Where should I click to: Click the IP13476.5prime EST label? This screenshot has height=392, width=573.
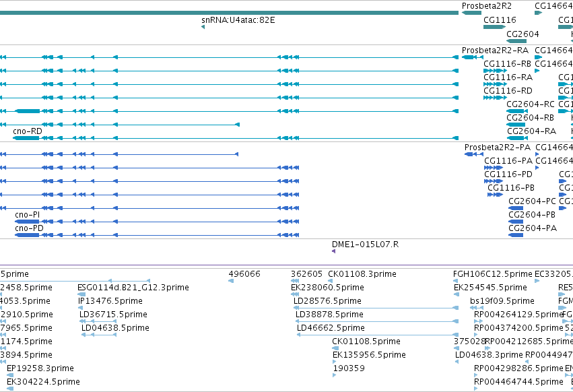pos(110,301)
